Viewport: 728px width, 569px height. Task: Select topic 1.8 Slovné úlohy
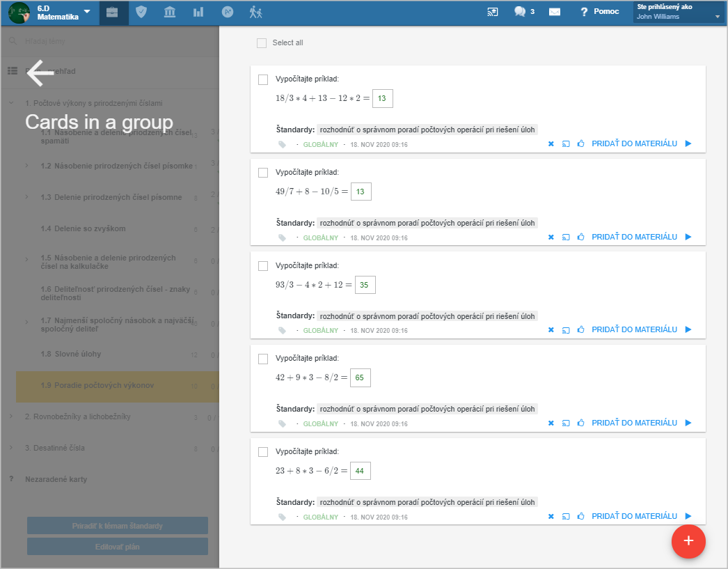70,354
